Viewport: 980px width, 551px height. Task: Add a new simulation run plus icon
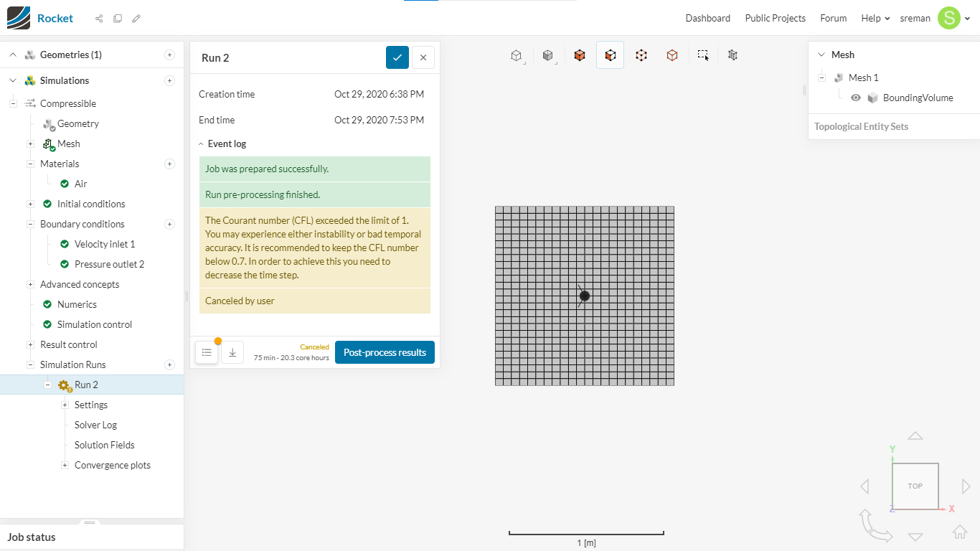(x=170, y=364)
